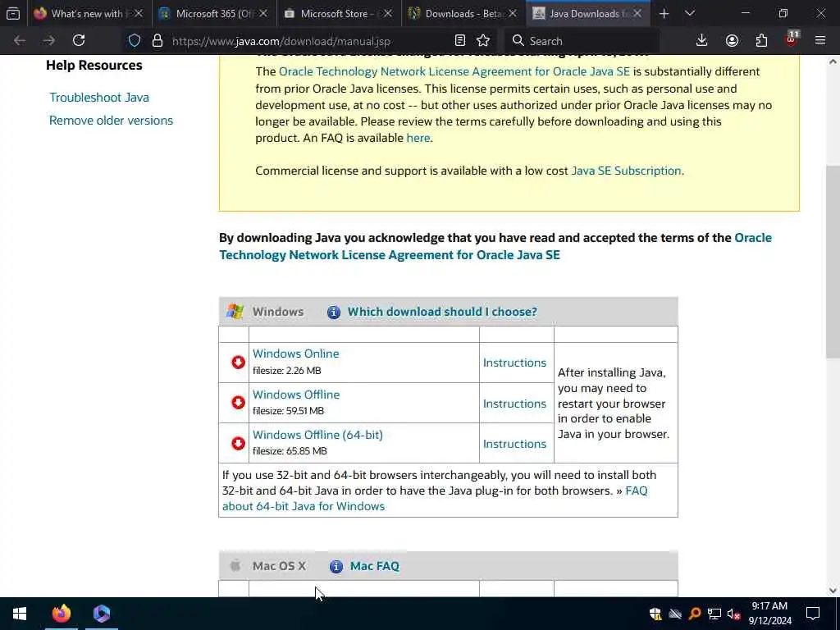Open Which download should I choose? link

click(442, 312)
